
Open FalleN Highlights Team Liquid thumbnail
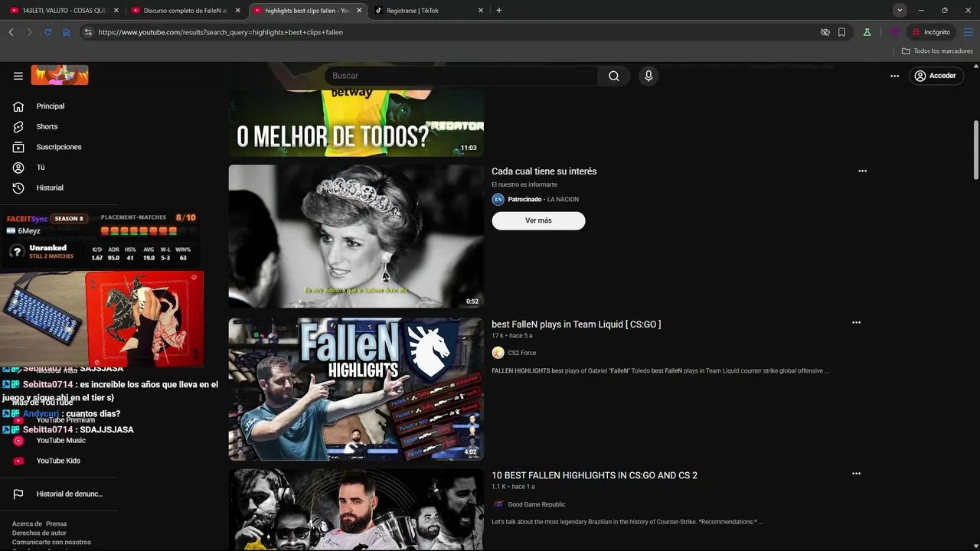(356, 389)
